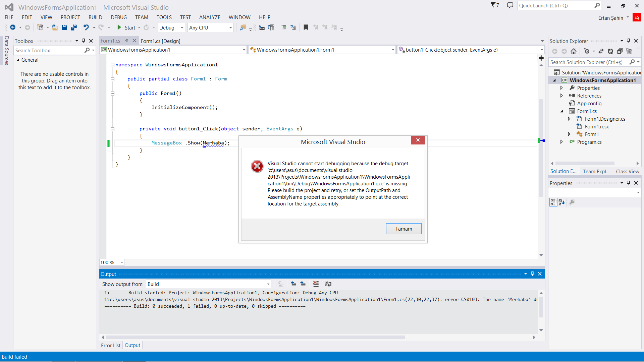This screenshot has height=362, width=644.
Task: Uncomment the selected lines icon
Action: point(293,27)
